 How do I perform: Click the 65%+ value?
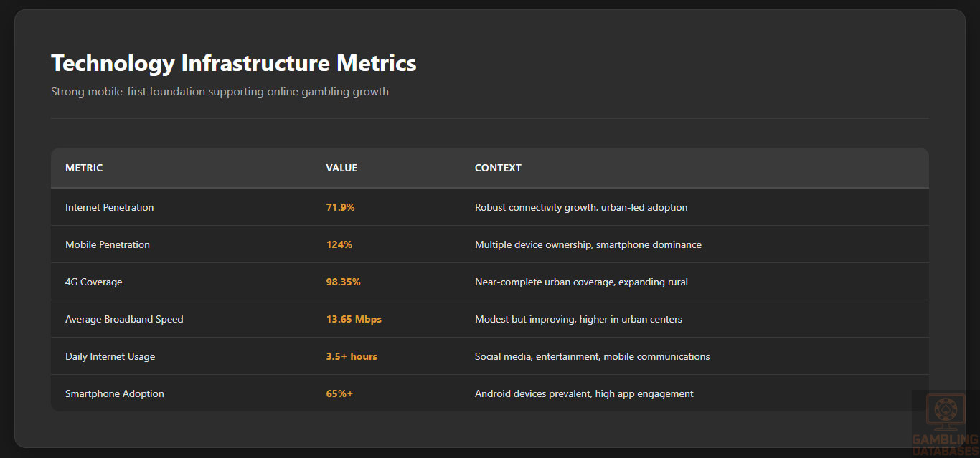tap(339, 393)
